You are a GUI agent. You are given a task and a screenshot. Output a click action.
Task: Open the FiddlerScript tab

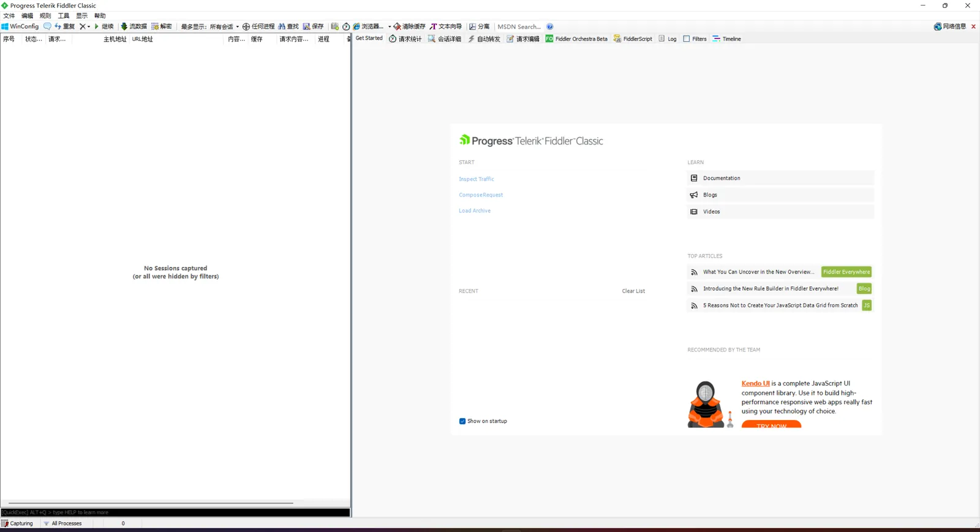633,39
